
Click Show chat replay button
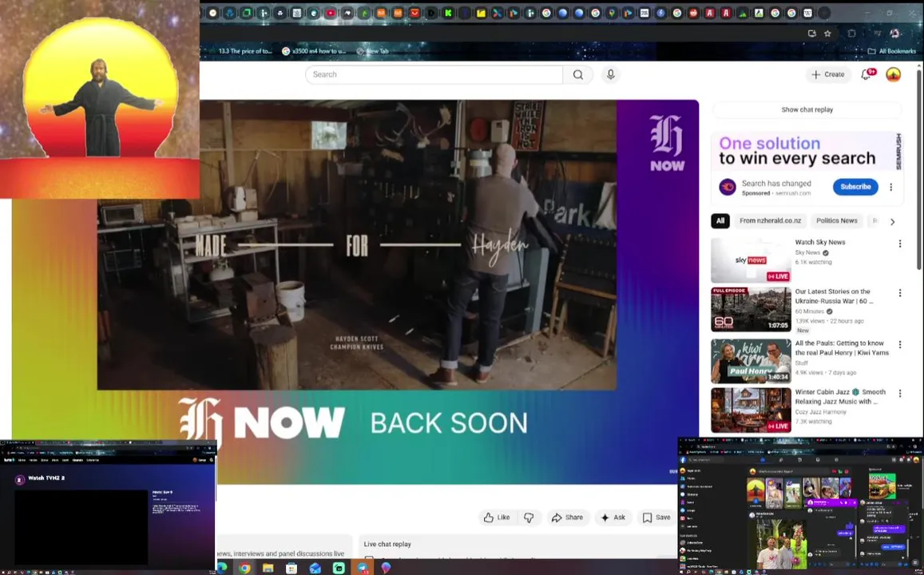tap(807, 109)
